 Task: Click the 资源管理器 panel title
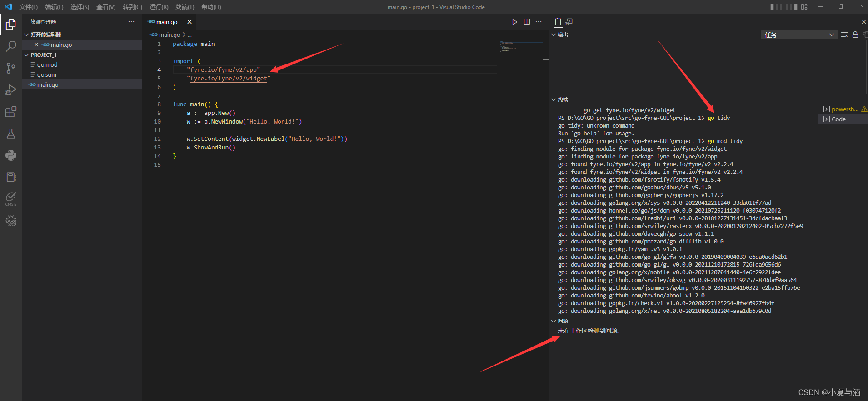tap(43, 22)
